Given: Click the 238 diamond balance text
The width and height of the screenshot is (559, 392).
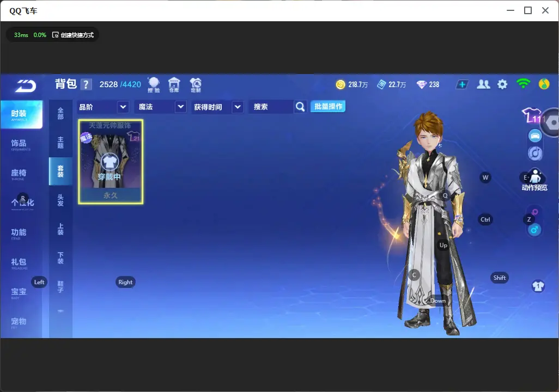Looking at the screenshot, I should [434, 84].
